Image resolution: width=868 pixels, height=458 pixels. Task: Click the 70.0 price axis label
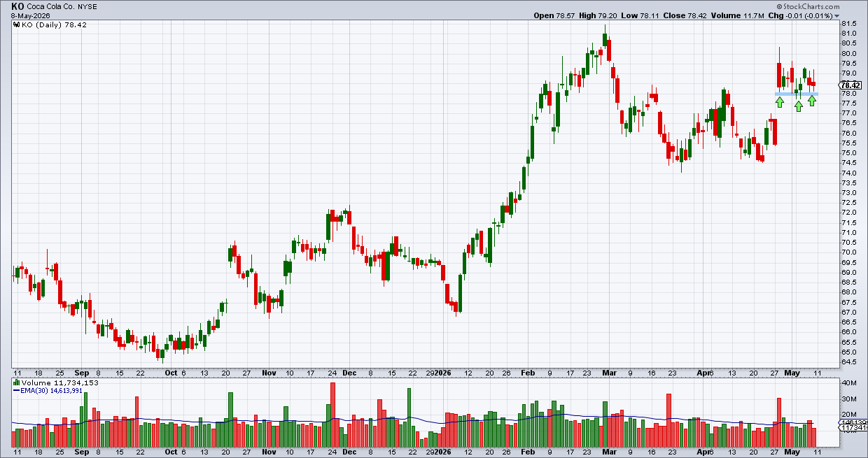tap(849, 252)
